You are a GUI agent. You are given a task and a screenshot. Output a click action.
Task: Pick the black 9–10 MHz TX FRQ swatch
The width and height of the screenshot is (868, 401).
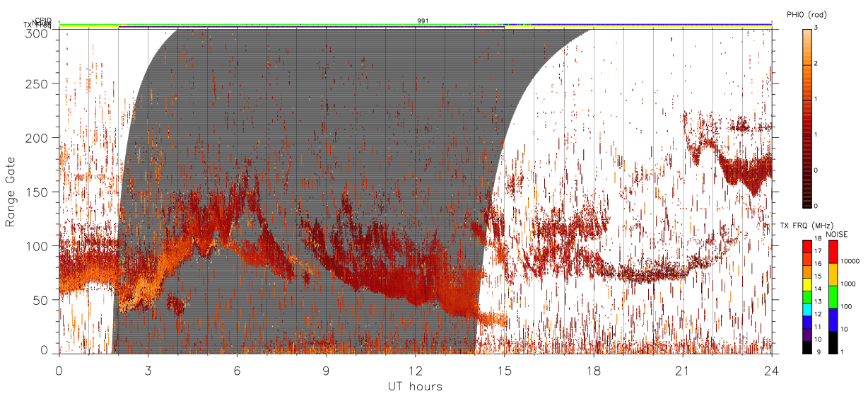point(807,347)
